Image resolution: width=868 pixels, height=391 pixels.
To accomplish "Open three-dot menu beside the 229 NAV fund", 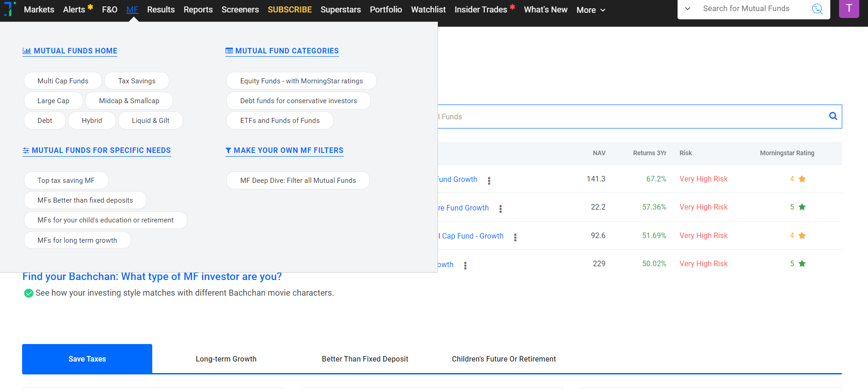I will pos(465,265).
